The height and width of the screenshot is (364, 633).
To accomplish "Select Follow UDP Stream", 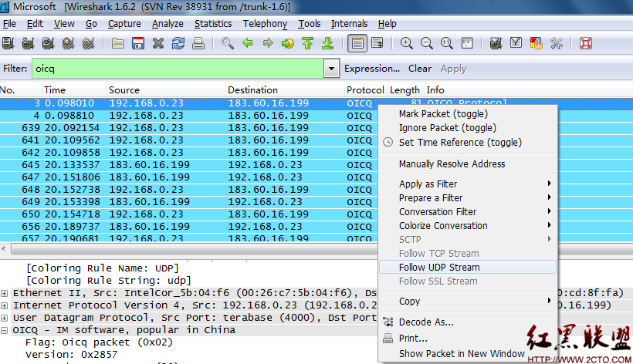I will coord(469,268).
